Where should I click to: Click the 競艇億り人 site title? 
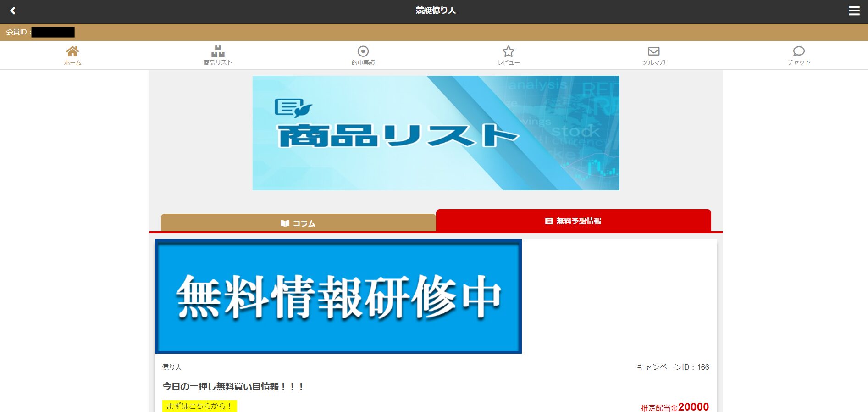pyautogui.click(x=436, y=11)
